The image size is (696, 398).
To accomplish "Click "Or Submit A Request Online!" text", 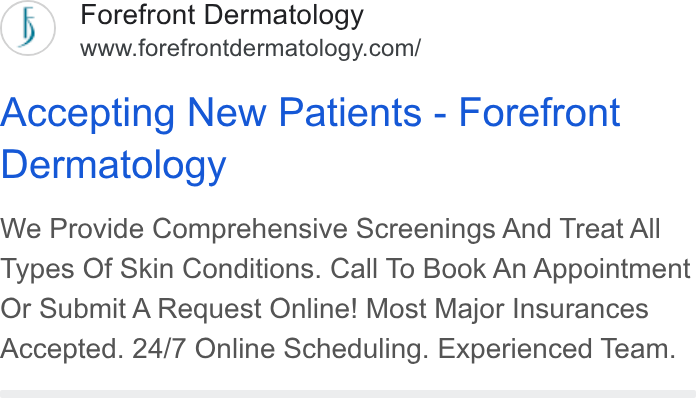I will click(178, 309).
